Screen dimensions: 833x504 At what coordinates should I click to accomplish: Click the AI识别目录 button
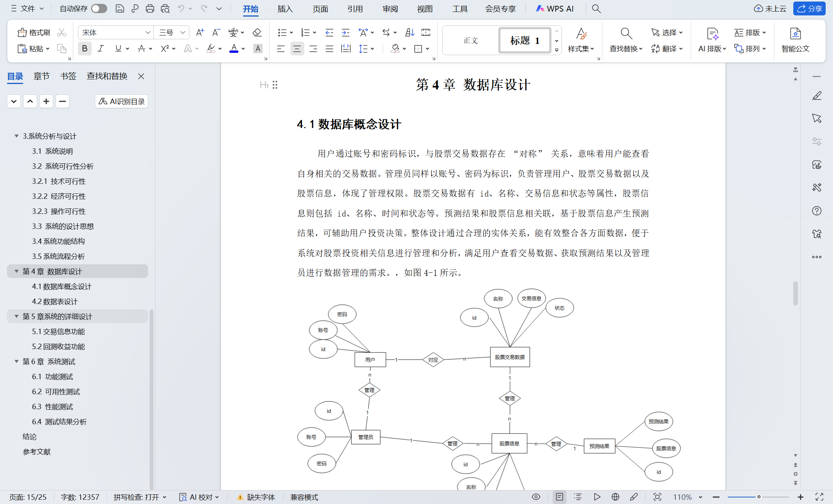coord(121,101)
